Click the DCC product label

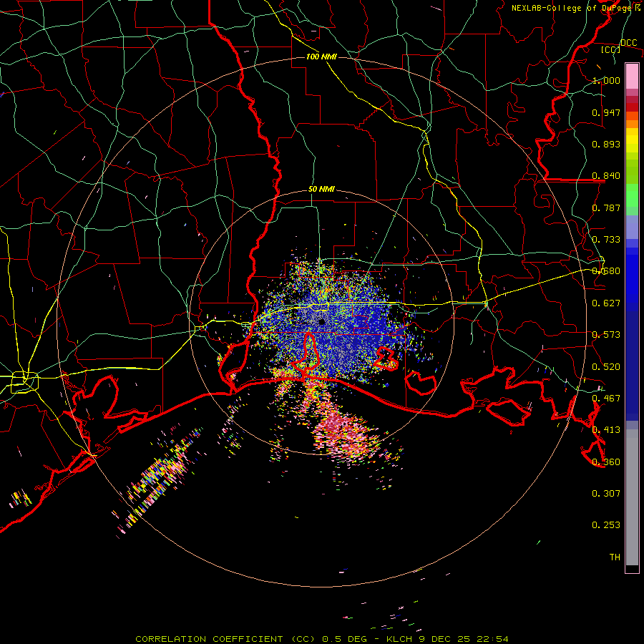(628, 42)
